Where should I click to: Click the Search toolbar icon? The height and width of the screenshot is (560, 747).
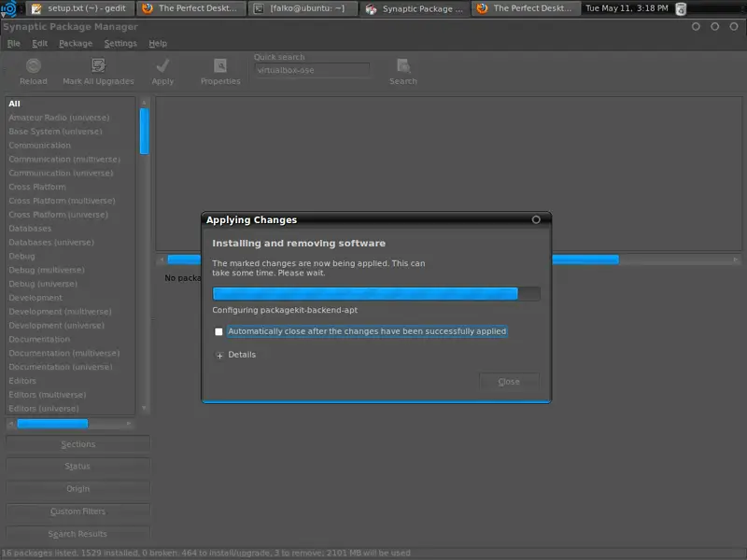[x=403, y=65]
